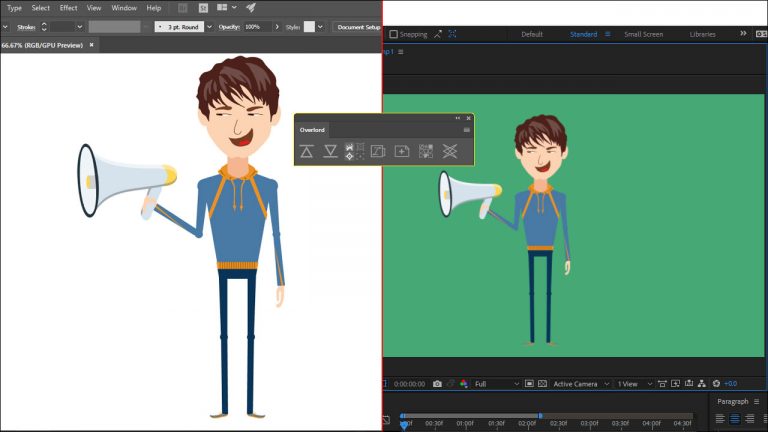The image size is (768, 432).
Task: Toggle Region of Interest icon
Action: click(529, 384)
